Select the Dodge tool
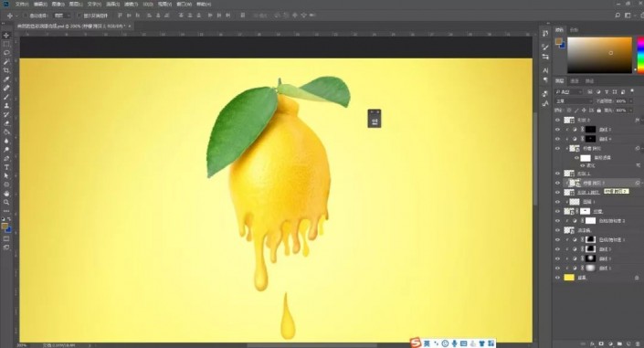The width and height of the screenshot is (644, 348). coord(6,150)
